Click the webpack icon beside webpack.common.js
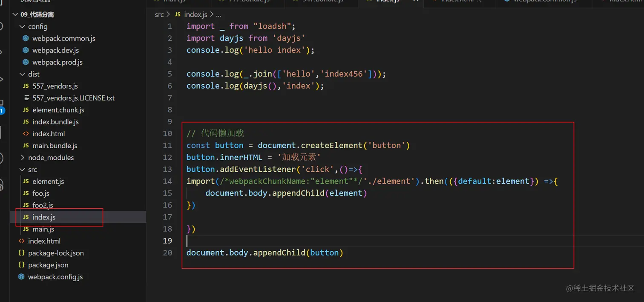The image size is (644, 302). coord(26,38)
